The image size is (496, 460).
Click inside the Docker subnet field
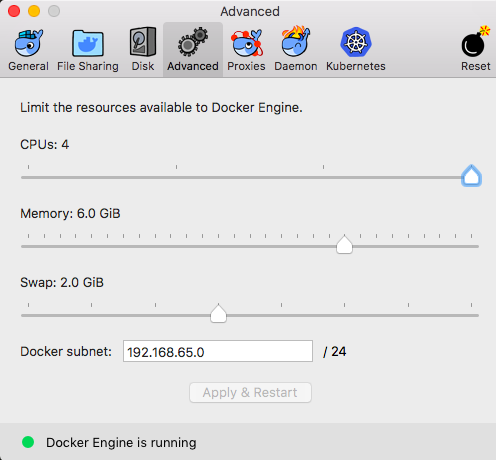tap(218, 351)
